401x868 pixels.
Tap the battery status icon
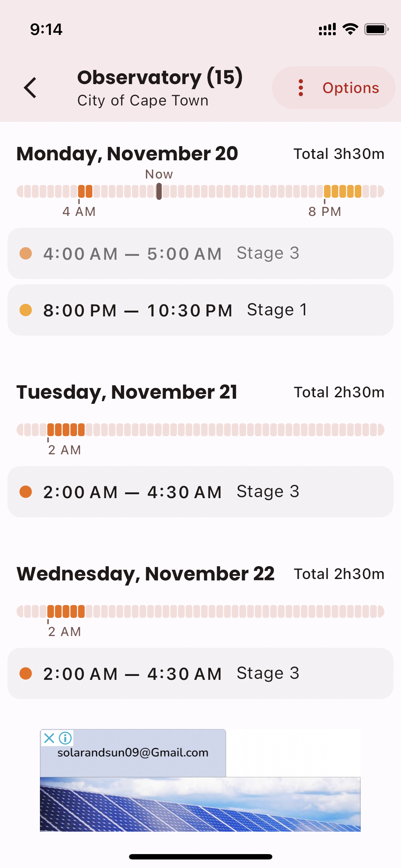tap(376, 29)
